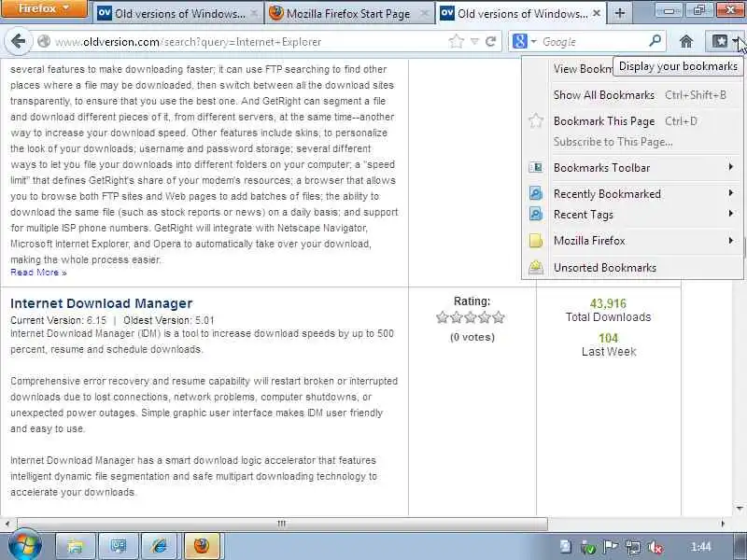Open the Internet Download Manager heading link
Image resolution: width=747 pixels, height=560 pixels.
click(x=102, y=303)
